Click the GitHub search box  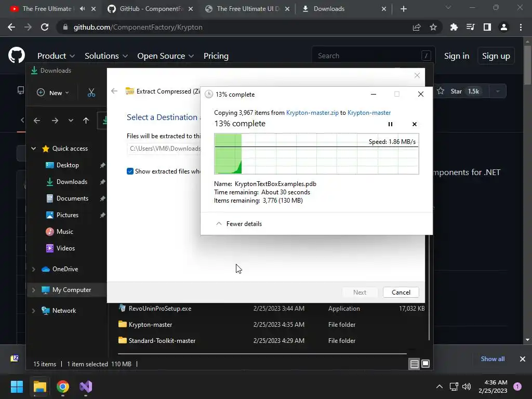tap(374, 56)
